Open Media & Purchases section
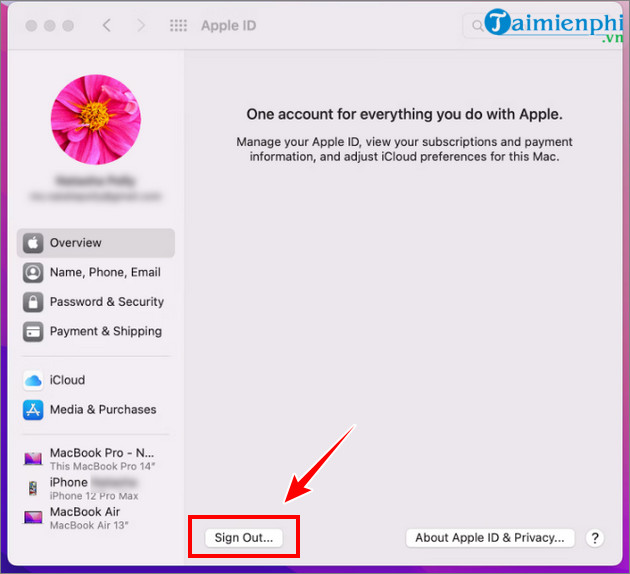Image resolution: width=630 pixels, height=574 pixels. click(96, 410)
